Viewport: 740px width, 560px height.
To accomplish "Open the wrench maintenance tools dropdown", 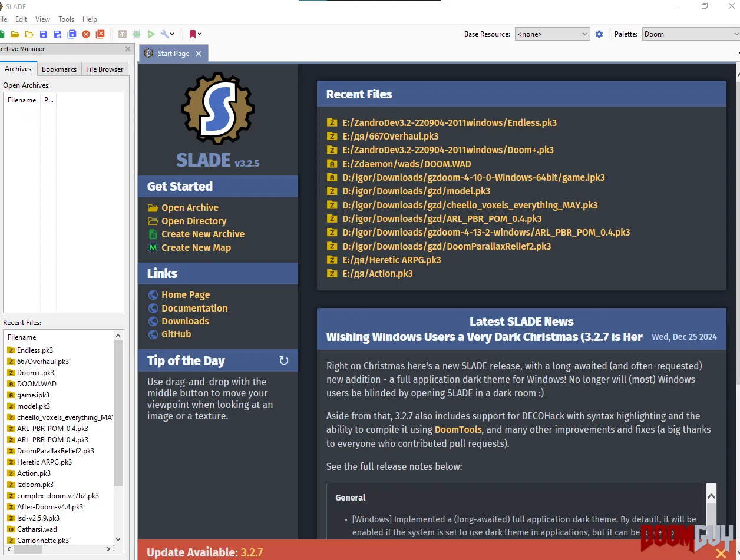I will pos(167,34).
